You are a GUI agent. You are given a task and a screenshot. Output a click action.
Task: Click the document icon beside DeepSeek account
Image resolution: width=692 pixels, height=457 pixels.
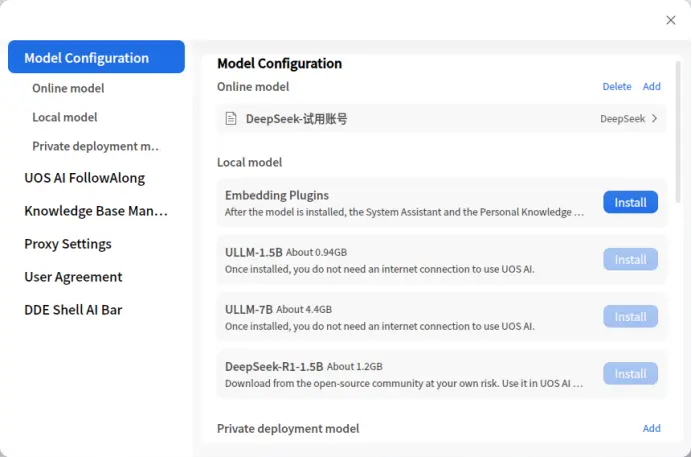231,118
